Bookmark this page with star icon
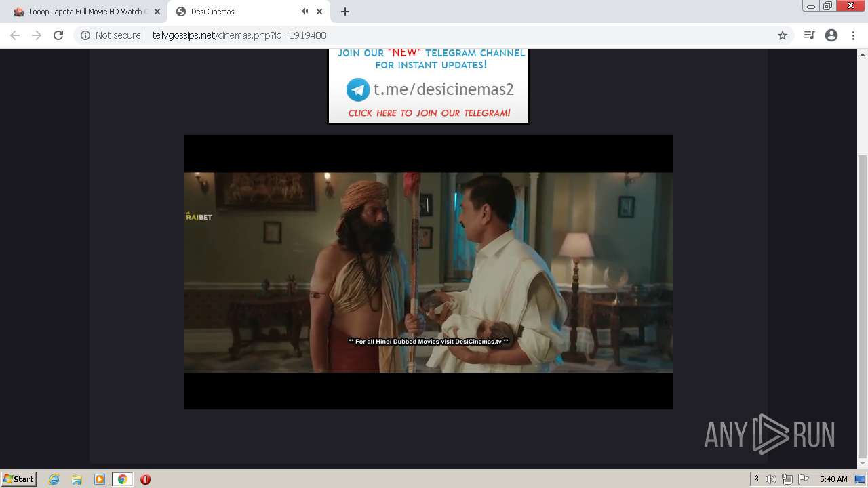Screen dimensions: 868x488 coord(783,35)
